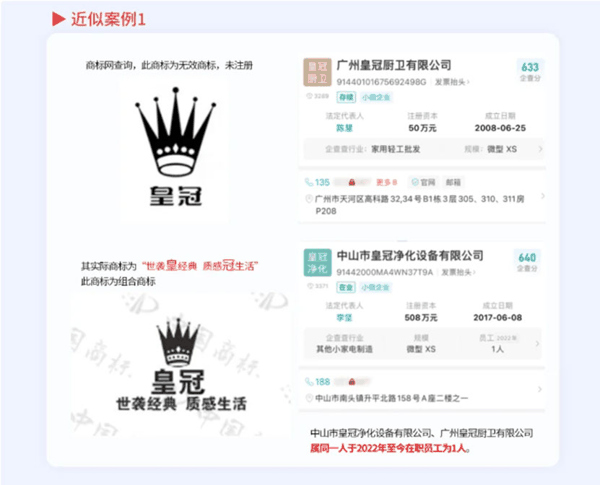Click the 皇冠净化 green company logo icon
The height and width of the screenshot is (485, 600).
pos(317,263)
